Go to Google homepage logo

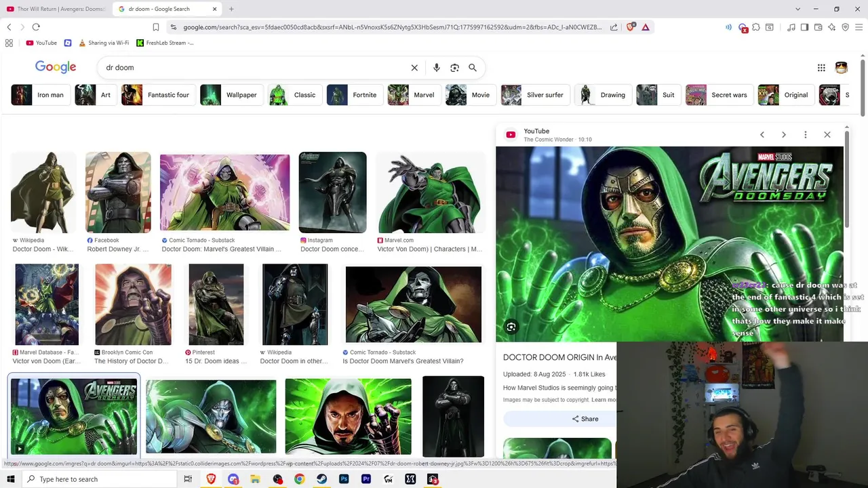click(56, 67)
